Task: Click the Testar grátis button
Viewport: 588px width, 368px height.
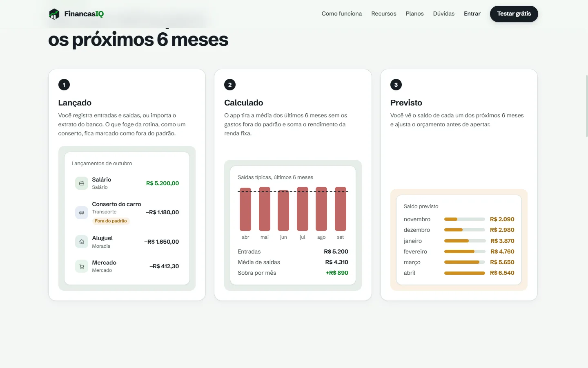Action: [514, 14]
